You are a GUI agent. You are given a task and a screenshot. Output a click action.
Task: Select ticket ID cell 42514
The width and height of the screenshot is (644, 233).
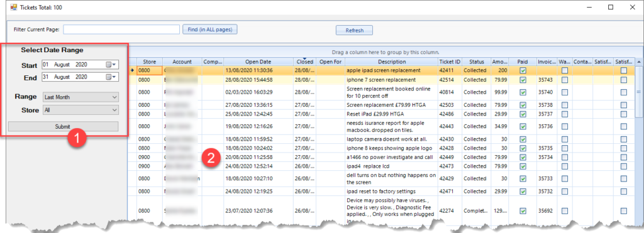click(450, 80)
